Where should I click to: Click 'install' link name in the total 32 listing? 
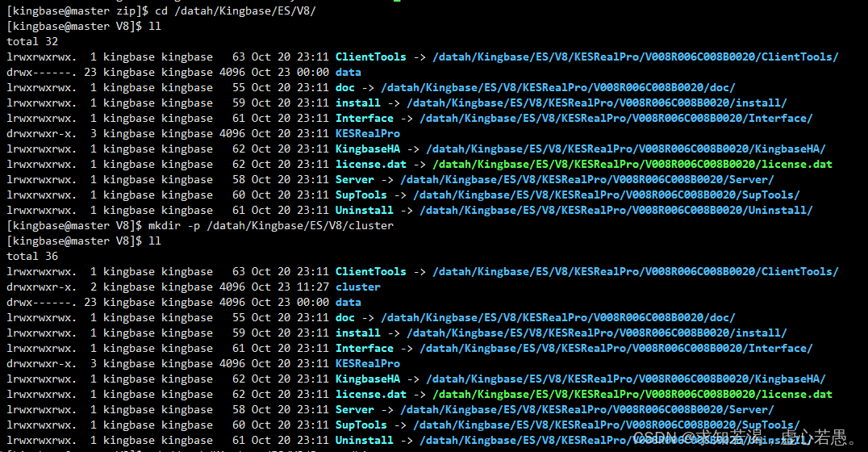(x=357, y=103)
